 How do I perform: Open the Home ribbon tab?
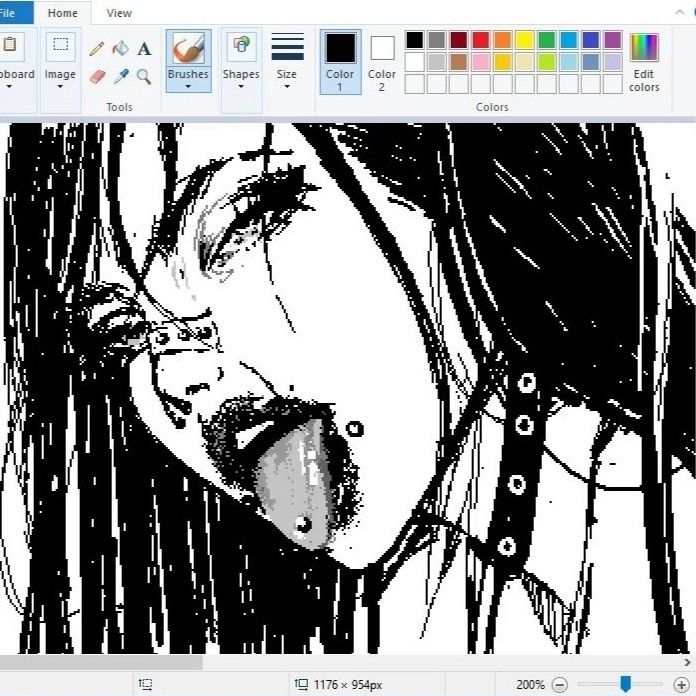click(x=62, y=13)
